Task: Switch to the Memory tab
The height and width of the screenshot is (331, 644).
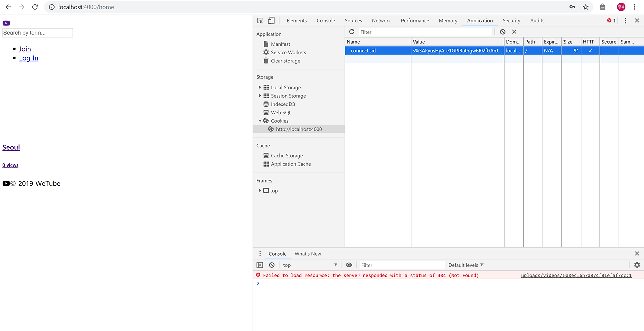Action: coord(448,21)
